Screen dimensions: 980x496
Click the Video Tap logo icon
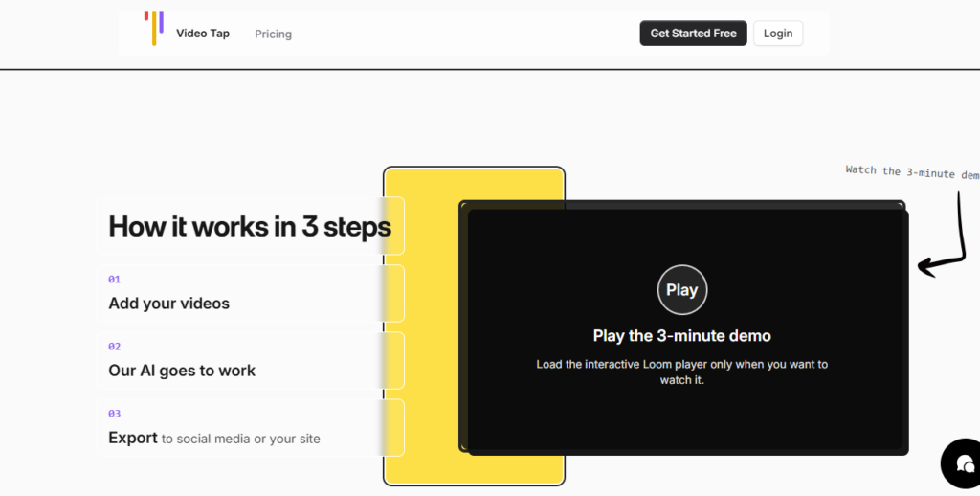click(x=154, y=28)
